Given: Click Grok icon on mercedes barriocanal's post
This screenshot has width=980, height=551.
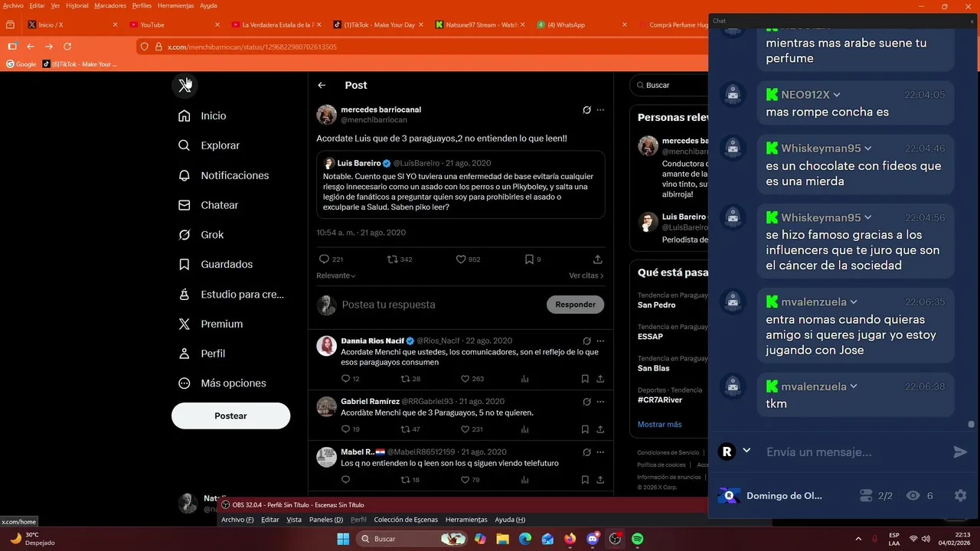Looking at the screenshot, I should [586, 110].
